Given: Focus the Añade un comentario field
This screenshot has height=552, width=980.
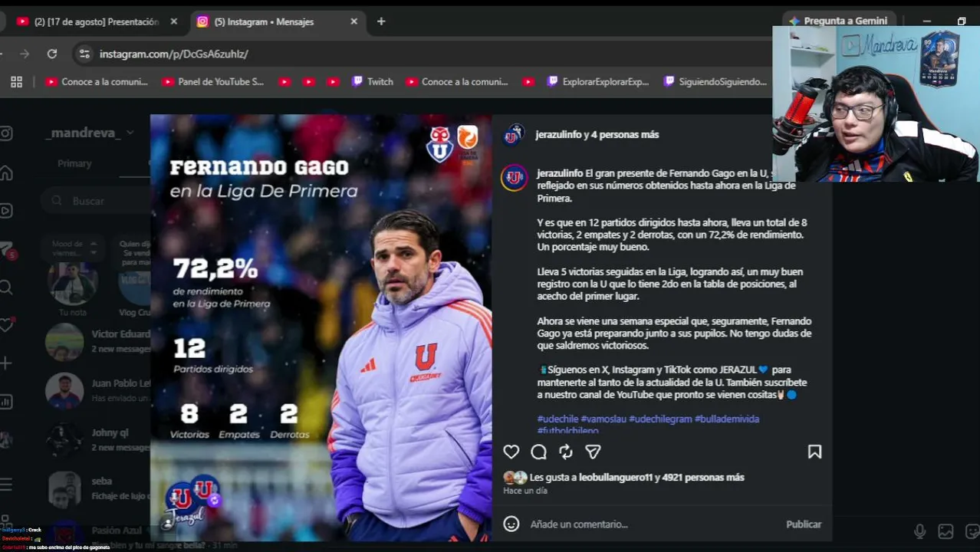Looking at the screenshot, I should 652,524.
